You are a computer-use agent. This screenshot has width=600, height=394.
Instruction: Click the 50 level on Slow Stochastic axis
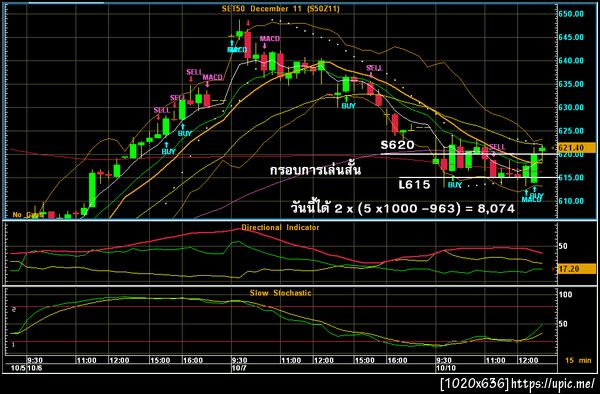563,324
